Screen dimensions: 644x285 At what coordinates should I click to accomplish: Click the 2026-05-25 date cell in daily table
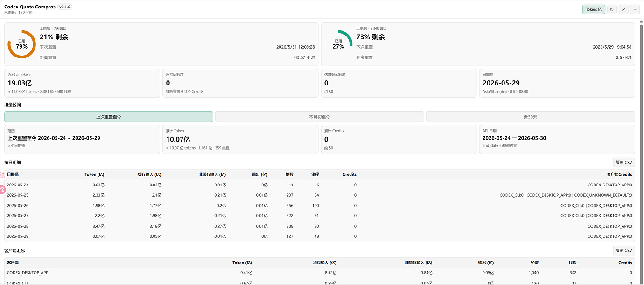click(18, 195)
